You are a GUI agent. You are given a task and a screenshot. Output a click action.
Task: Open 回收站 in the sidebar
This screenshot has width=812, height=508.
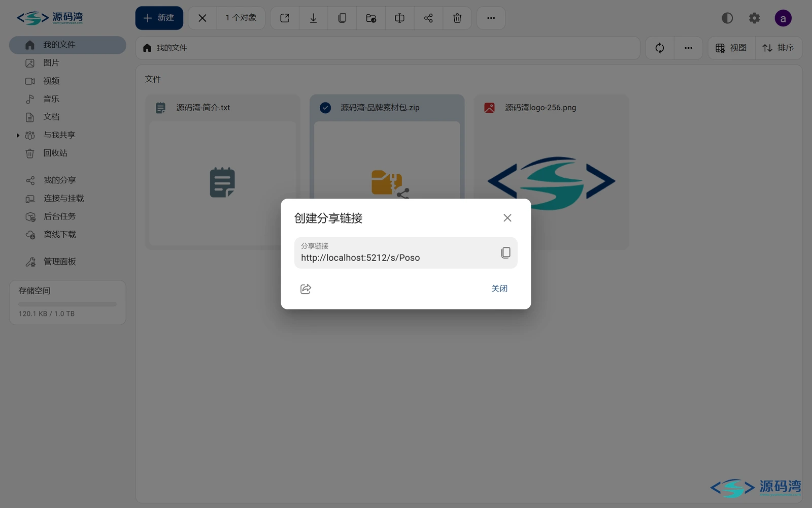[67, 153]
